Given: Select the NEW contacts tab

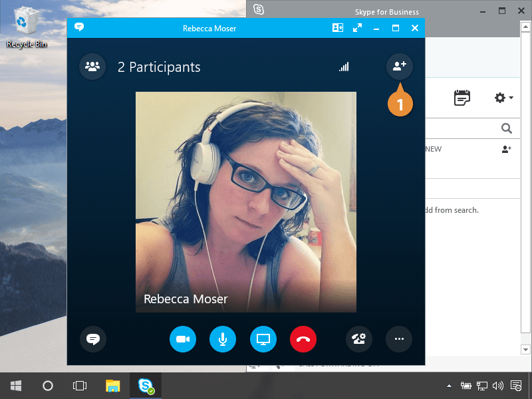Looking at the screenshot, I should 433,149.
